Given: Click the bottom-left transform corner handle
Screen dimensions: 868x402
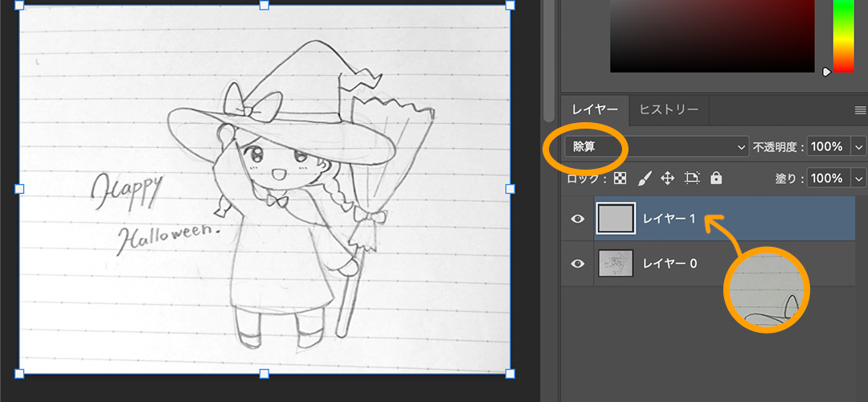Looking at the screenshot, I should (x=19, y=373).
